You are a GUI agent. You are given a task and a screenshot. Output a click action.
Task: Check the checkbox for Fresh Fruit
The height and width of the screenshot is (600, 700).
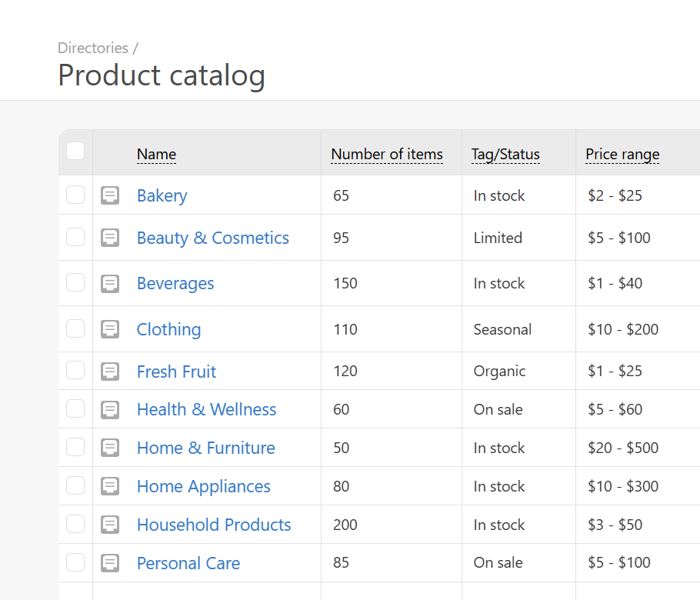tap(75, 371)
